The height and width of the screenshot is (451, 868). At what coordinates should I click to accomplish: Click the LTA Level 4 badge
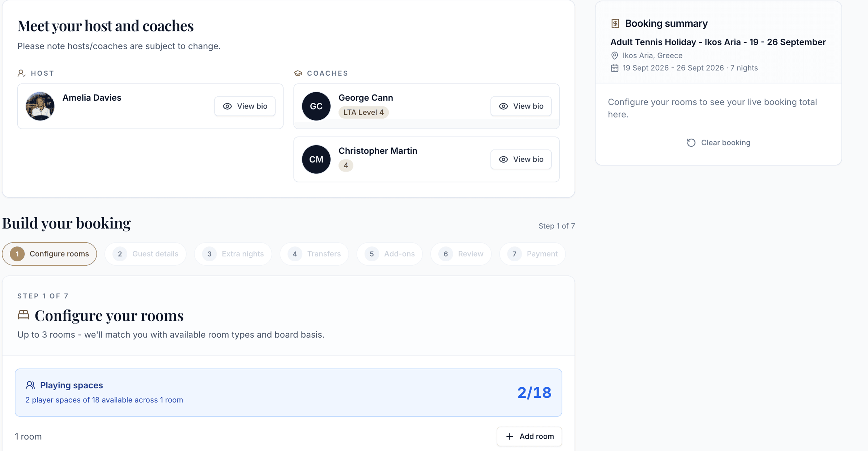pos(363,112)
